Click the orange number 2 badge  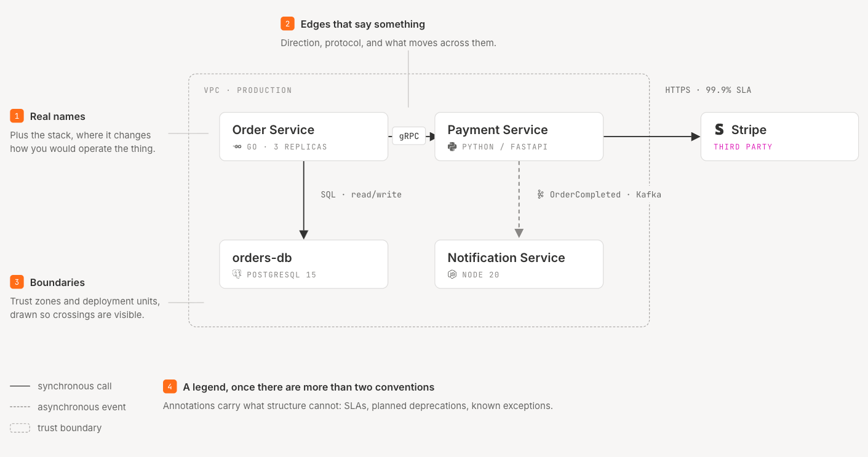coord(287,24)
